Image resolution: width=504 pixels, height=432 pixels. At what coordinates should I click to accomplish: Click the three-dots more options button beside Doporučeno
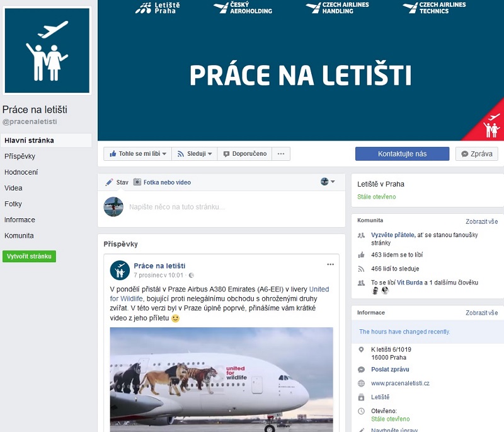pos(281,154)
